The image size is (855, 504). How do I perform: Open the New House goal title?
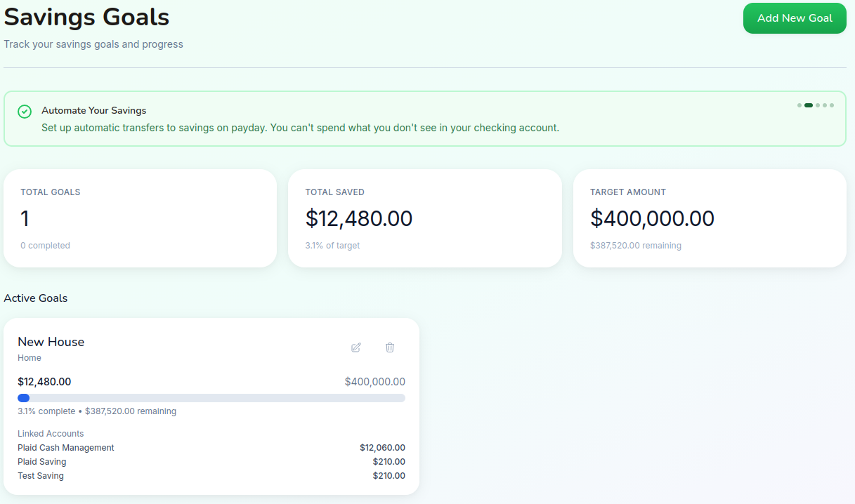[51, 342]
